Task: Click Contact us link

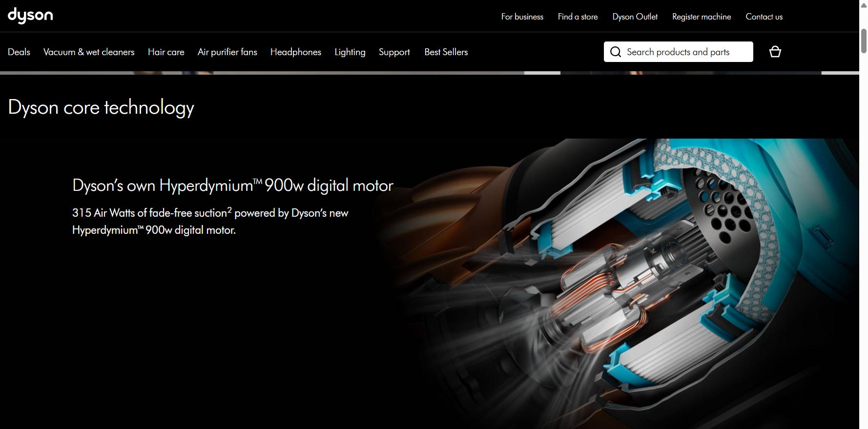Action: point(764,17)
